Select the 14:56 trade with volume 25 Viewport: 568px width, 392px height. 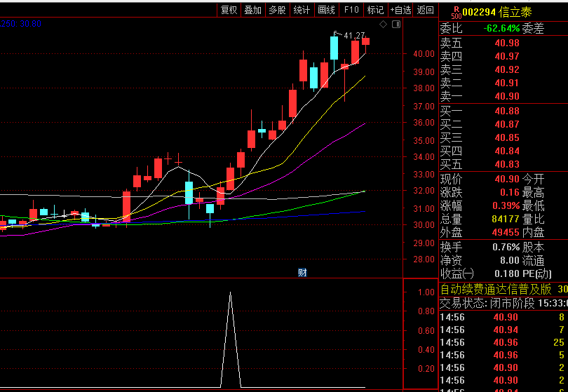pyautogui.click(x=503, y=342)
